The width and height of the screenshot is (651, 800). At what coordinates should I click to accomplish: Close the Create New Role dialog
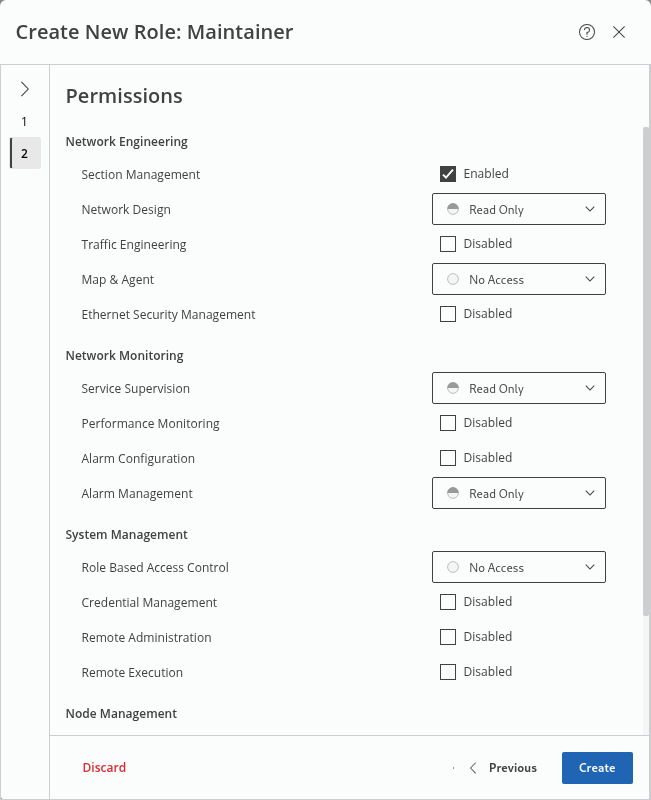click(619, 32)
